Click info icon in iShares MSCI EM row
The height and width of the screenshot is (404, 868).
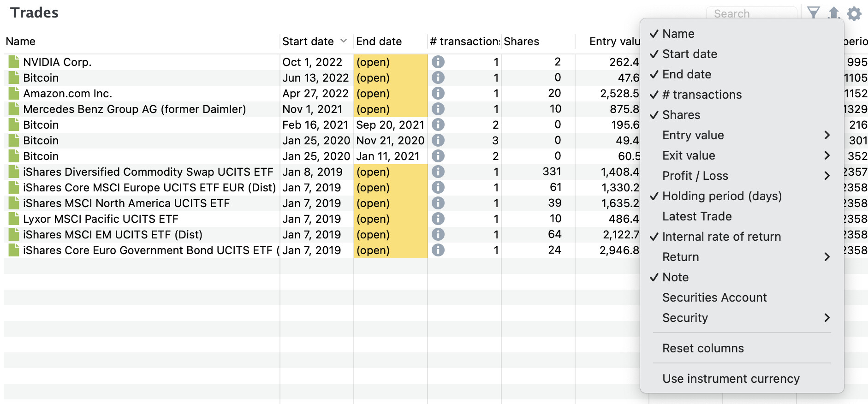438,234
